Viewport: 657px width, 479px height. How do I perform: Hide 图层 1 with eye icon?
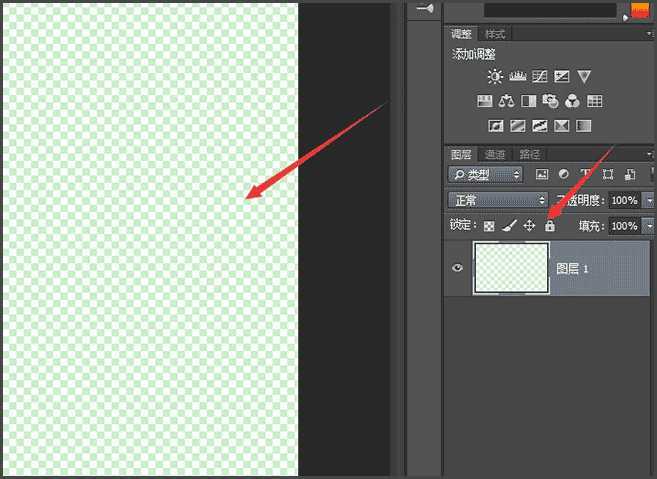click(x=458, y=267)
